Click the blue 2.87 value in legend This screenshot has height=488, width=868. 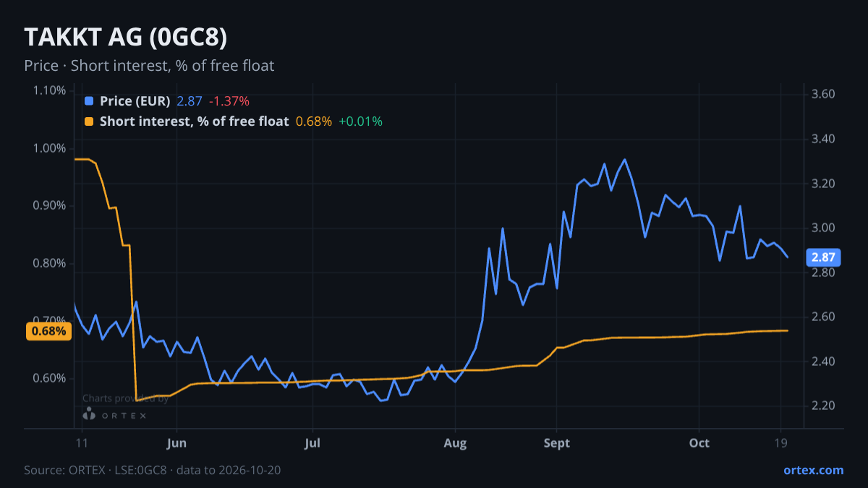coord(190,101)
